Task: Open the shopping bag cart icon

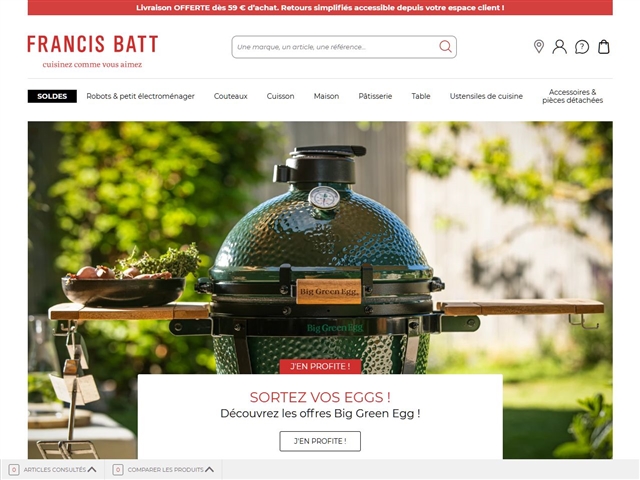Action: [x=604, y=47]
